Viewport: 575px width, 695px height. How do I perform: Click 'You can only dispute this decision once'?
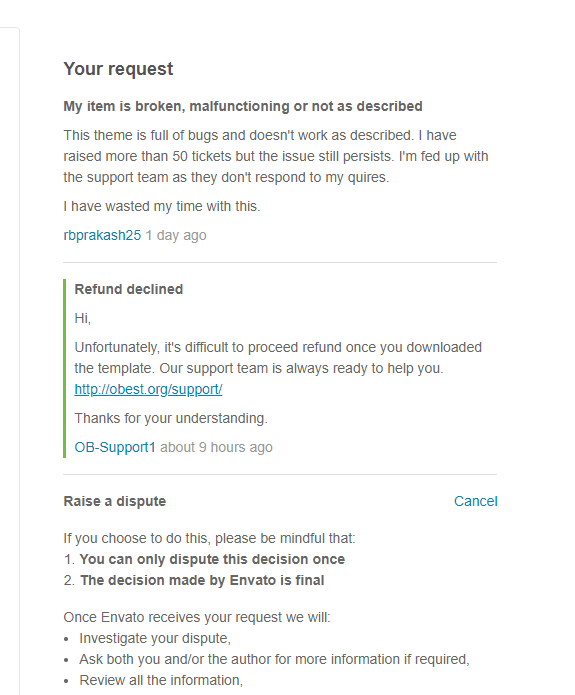(x=212, y=559)
